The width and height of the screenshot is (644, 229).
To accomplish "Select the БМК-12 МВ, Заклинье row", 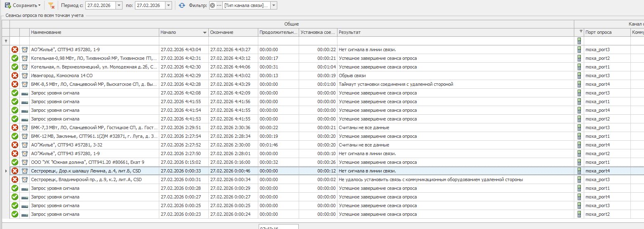I will [x=94, y=136].
